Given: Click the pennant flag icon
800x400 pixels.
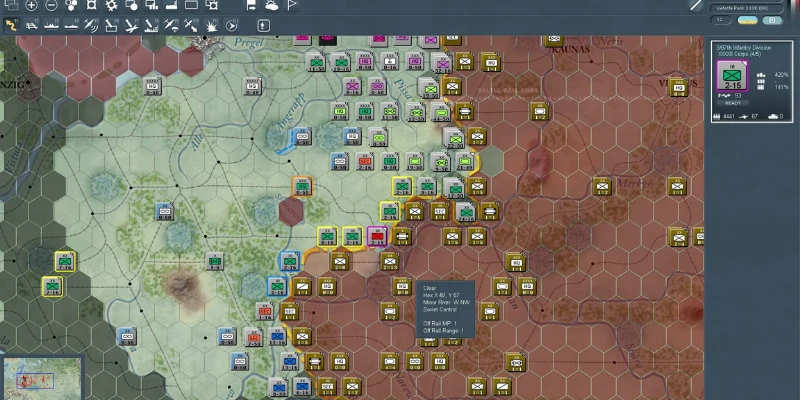Looking at the screenshot, I should pos(292,6).
